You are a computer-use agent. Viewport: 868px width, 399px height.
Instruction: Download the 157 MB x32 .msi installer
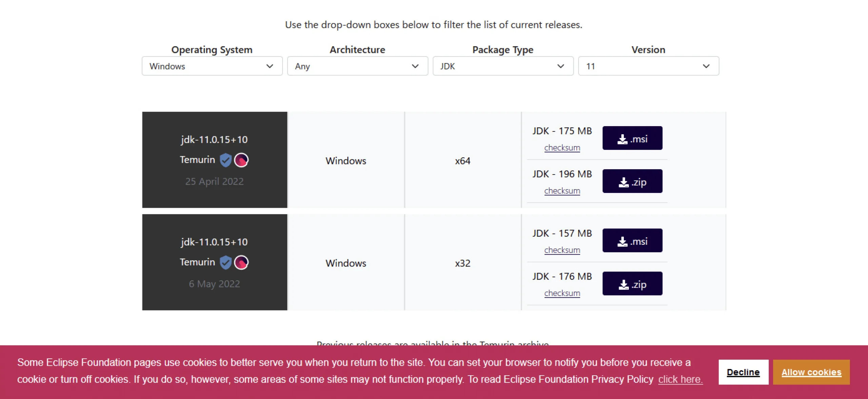pos(632,241)
